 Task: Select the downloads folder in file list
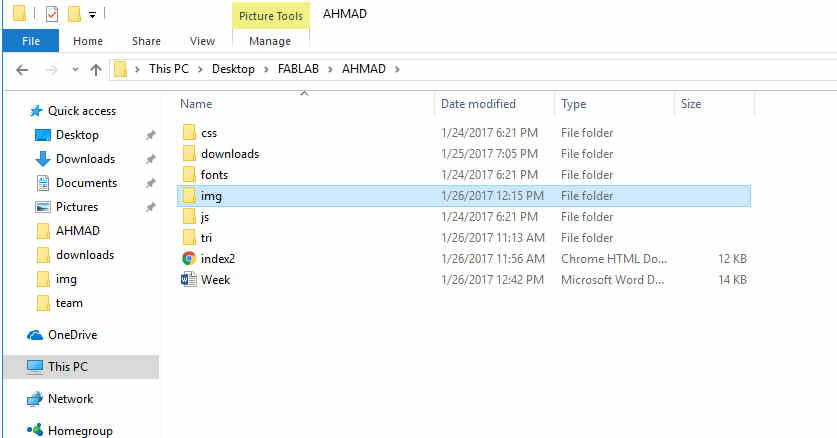click(x=230, y=154)
